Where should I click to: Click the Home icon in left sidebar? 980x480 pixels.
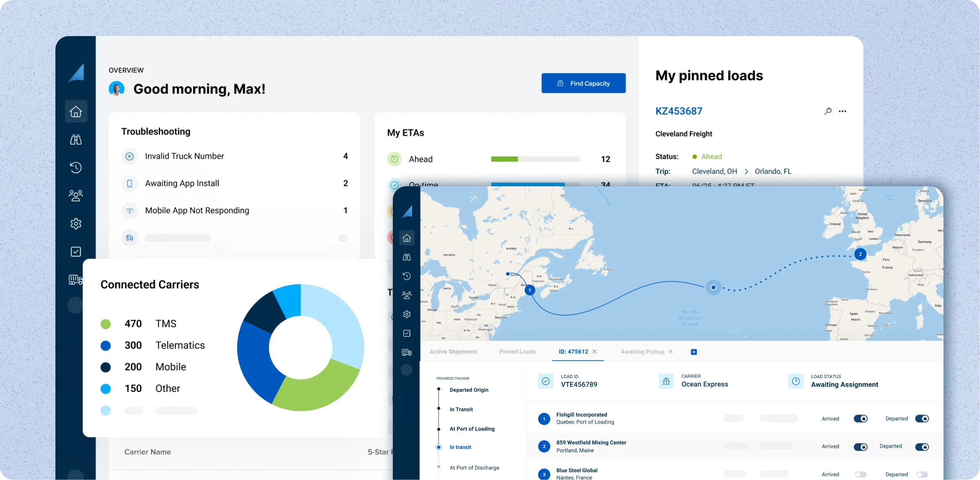(76, 112)
